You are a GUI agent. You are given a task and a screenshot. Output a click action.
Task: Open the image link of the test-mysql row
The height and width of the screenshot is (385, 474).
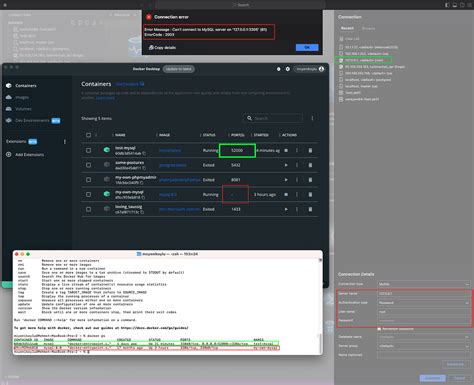pos(170,150)
